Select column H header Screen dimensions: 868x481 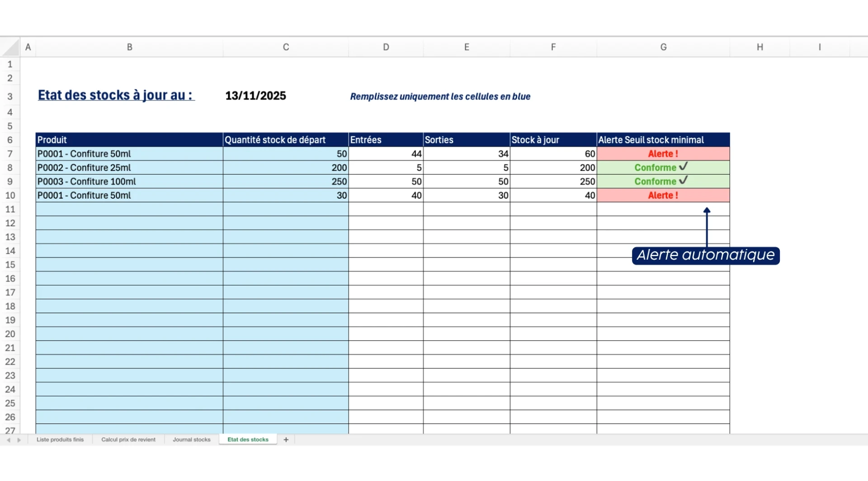(x=760, y=47)
